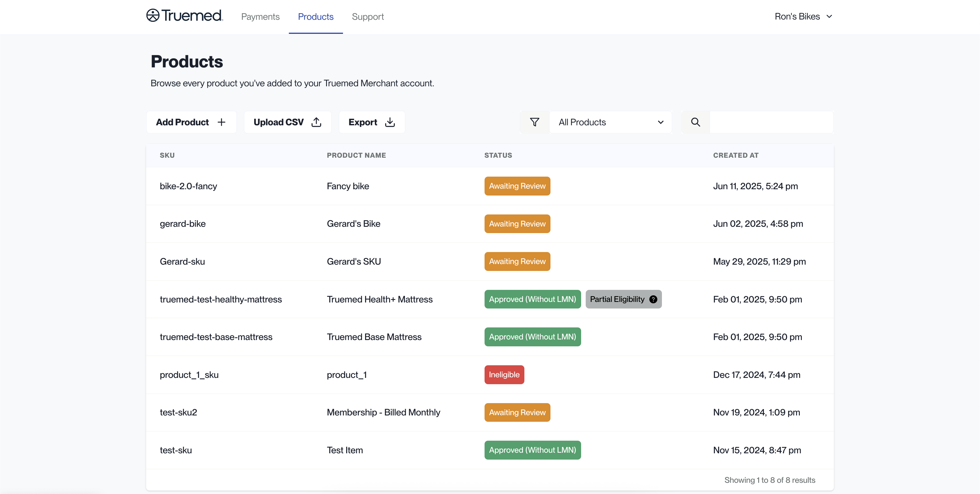Click the Jun 11, 2025 created date
This screenshot has width=980, height=494.
[755, 186]
